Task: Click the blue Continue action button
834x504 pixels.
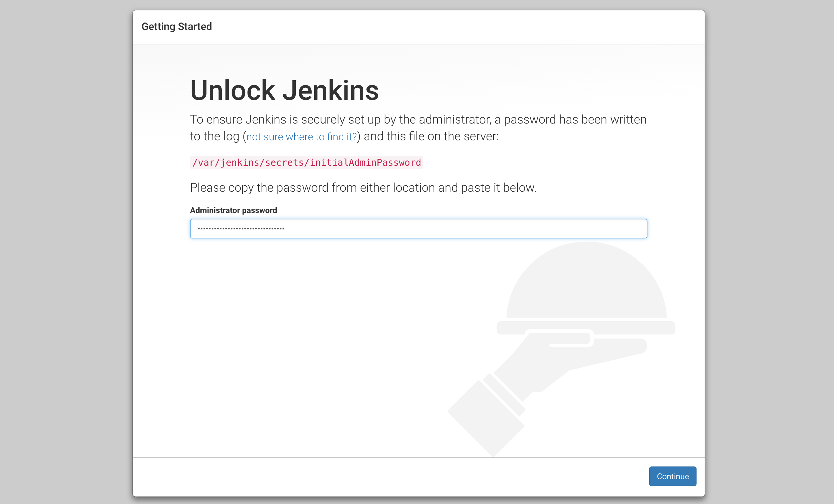Action: tap(673, 475)
